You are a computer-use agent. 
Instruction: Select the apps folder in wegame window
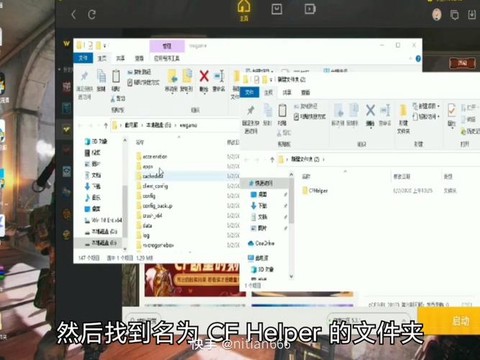tap(148, 166)
